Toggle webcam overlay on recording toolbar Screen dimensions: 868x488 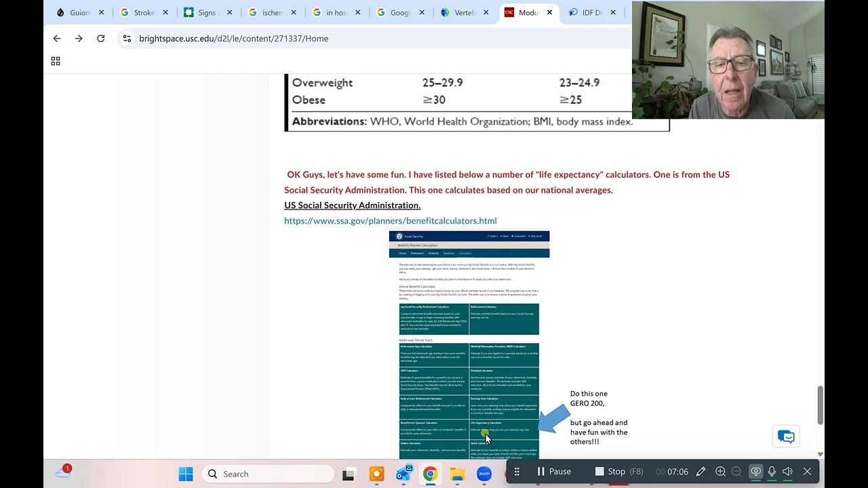click(x=755, y=472)
